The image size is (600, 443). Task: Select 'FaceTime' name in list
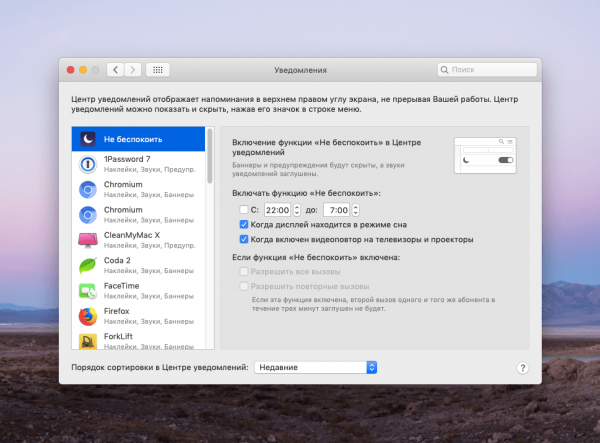[121, 286]
